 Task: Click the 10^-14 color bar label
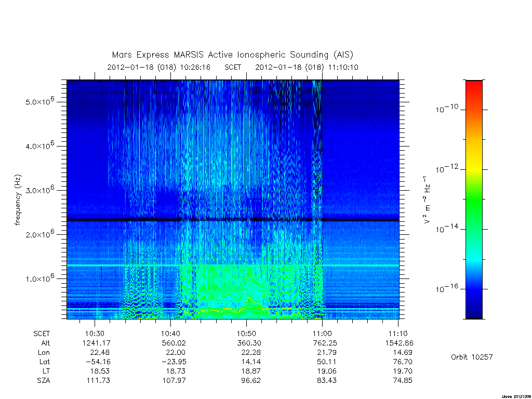[x=447, y=229]
